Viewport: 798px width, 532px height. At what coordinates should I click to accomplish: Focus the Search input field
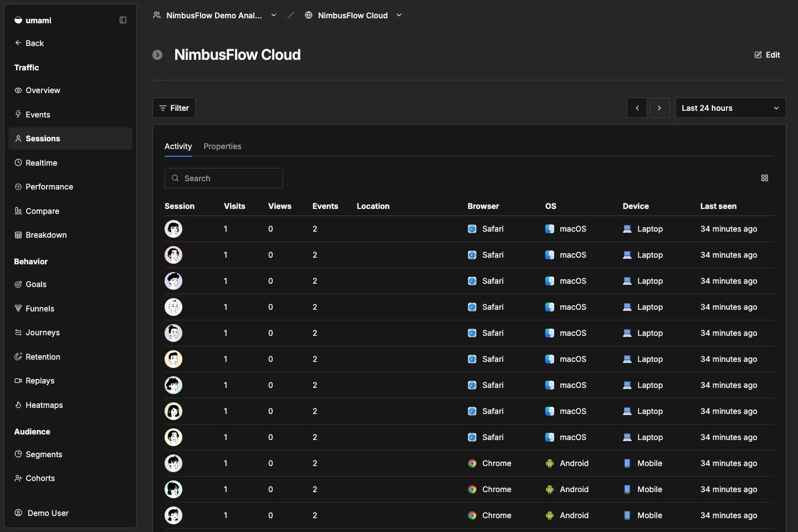(224, 178)
